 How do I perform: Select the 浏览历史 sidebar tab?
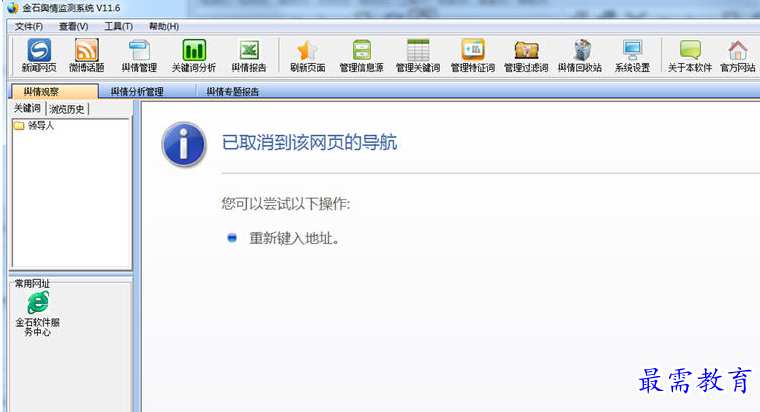[x=67, y=109]
